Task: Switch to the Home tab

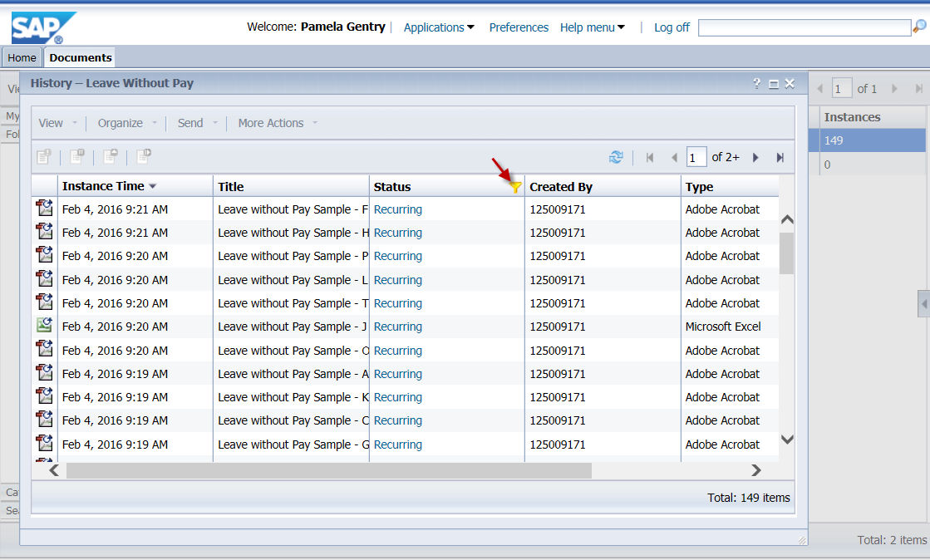Action: (x=21, y=57)
